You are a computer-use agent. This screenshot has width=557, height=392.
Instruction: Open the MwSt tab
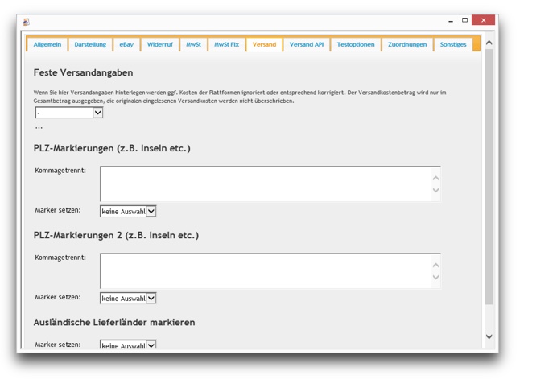click(x=193, y=45)
